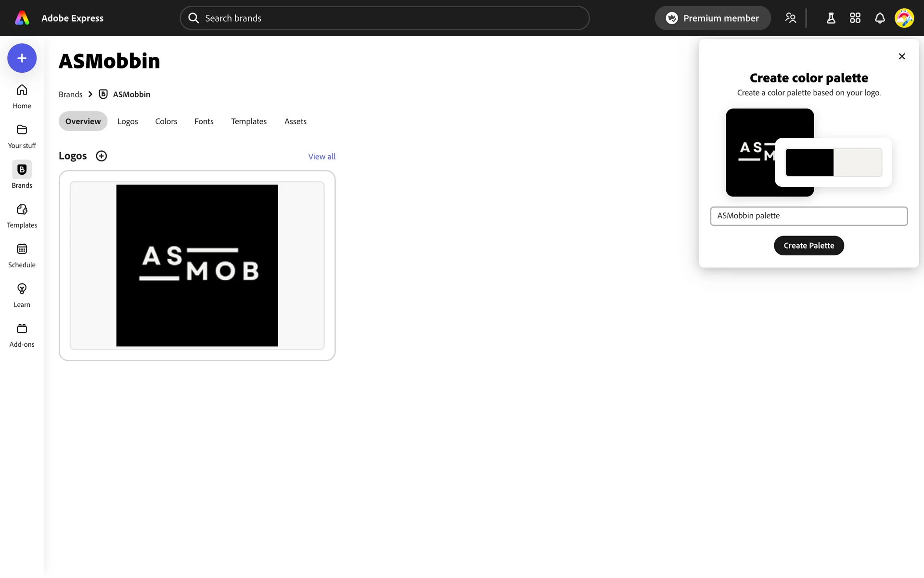Screen dimensions: 924x578
Task: Switch to the Fonts tab
Action: tap(204, 121)
